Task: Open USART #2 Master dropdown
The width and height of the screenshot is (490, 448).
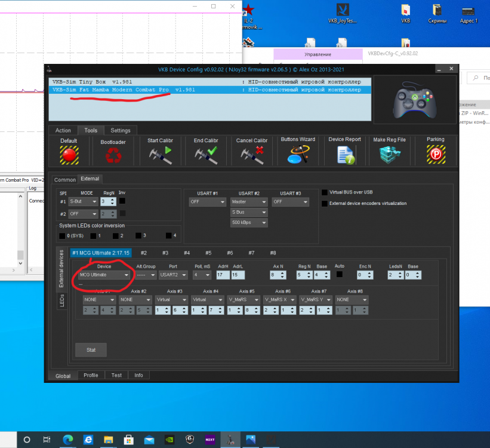Action: tap(249, 202)
